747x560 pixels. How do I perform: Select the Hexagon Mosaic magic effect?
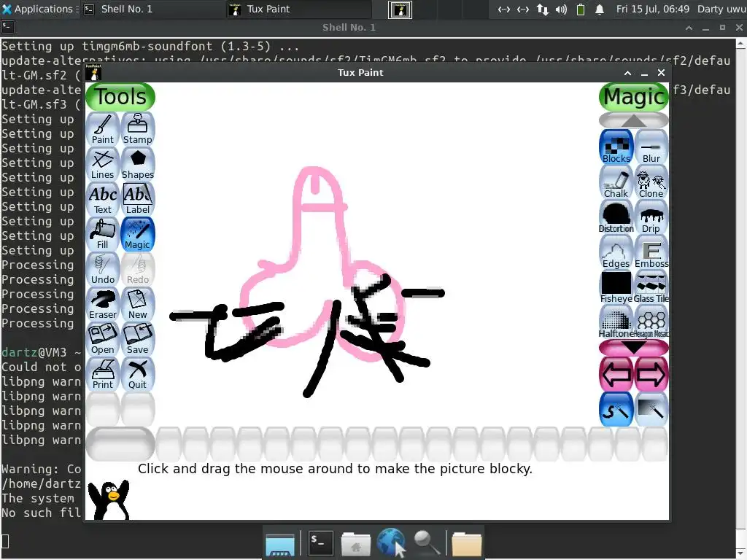(651, 322)
